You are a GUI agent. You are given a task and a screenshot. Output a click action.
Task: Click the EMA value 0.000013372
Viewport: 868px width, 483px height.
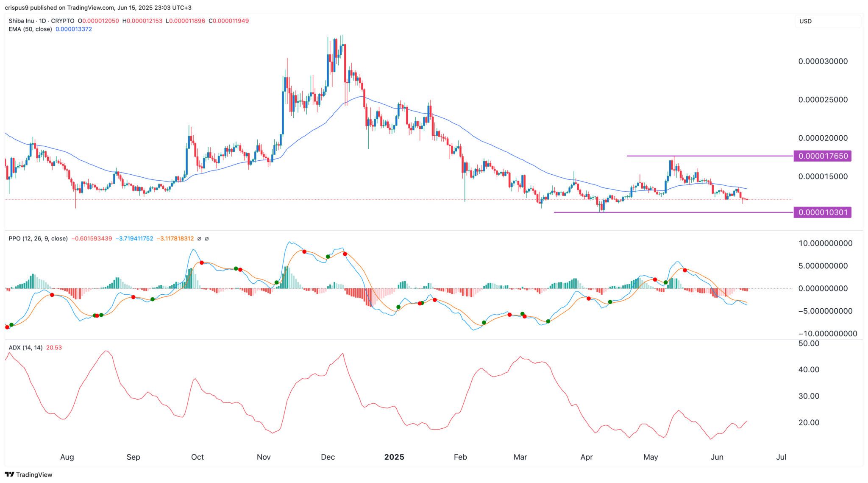point(74,29)
